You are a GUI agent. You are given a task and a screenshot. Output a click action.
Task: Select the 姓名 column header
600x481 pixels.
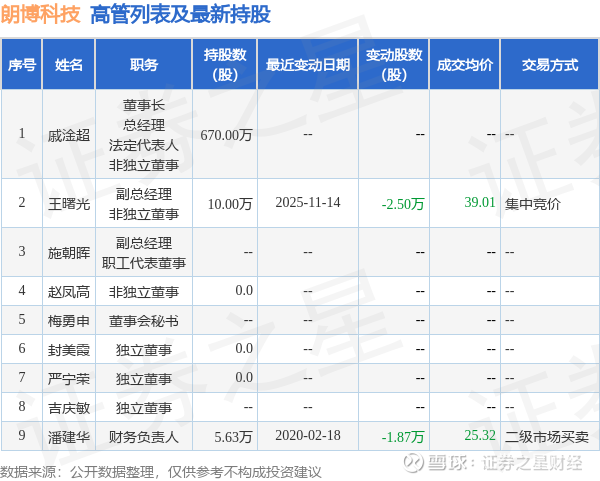(x=68, y=64)
